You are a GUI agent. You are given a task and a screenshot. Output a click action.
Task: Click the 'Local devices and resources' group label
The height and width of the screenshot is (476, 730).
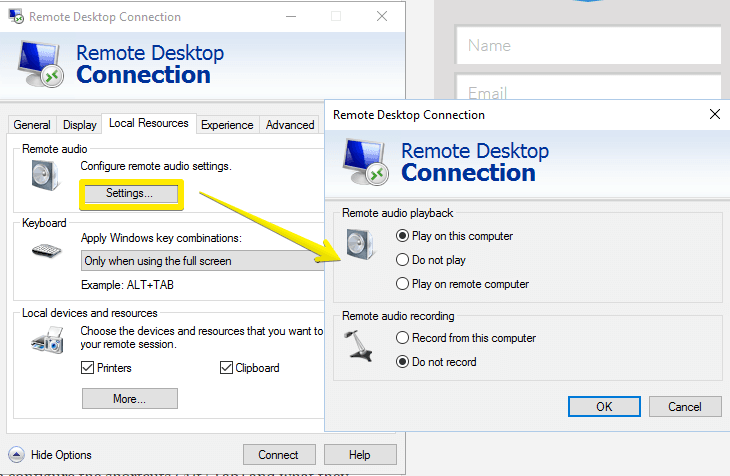(x=90, y=313)
